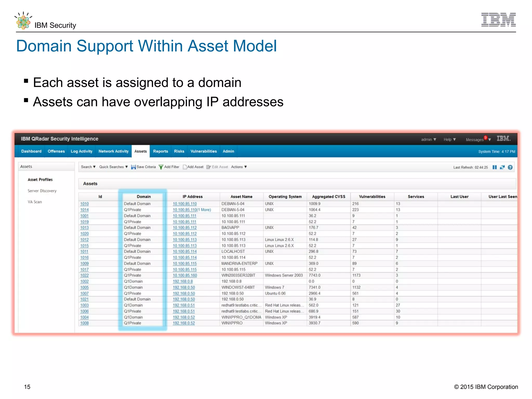This screenshot has width=532, height=399.
Task: Open the Offenses tab
Action: coord(56,151)
